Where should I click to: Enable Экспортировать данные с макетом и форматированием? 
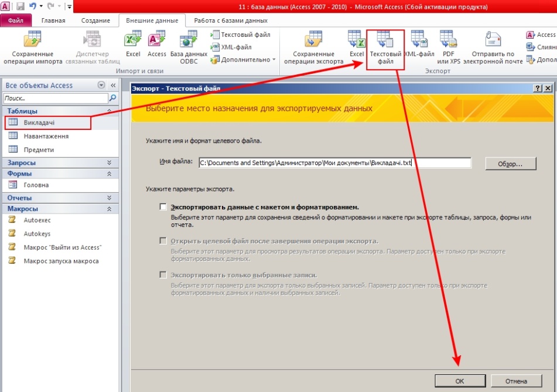click(x=163, y=207)
